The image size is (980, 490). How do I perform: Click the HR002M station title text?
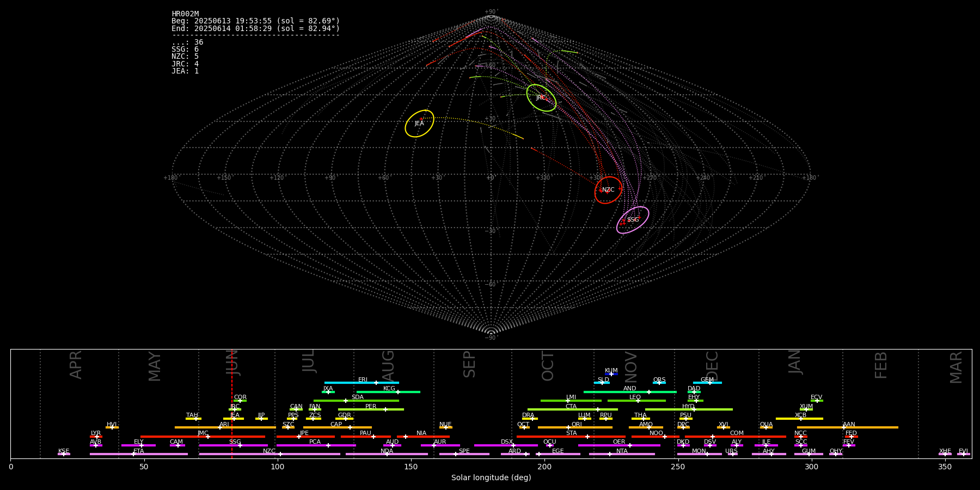tap(185, 14)
